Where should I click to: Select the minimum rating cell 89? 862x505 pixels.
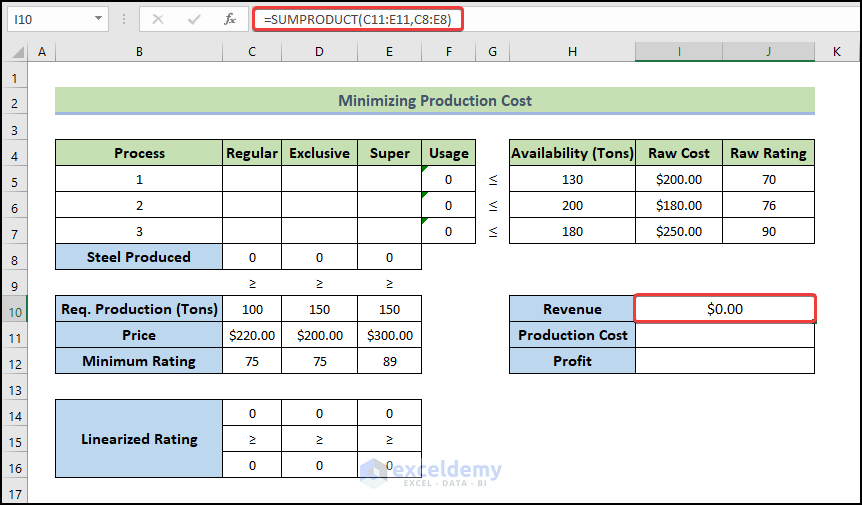coord(389,361)
